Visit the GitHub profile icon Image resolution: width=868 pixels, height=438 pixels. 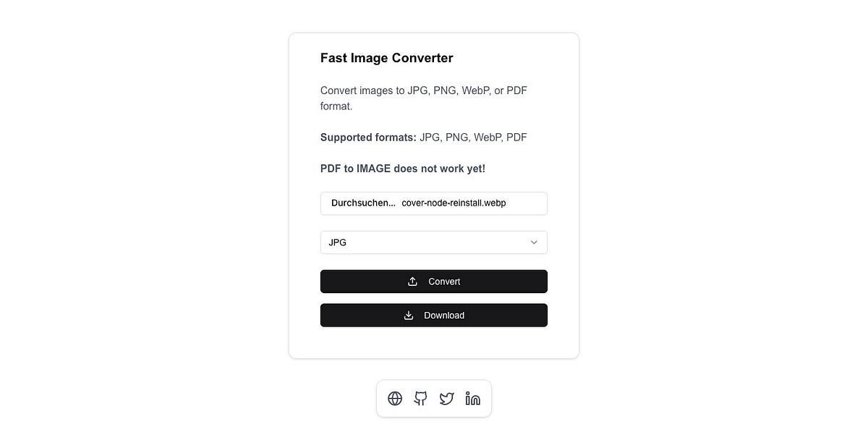click(420, 398)
